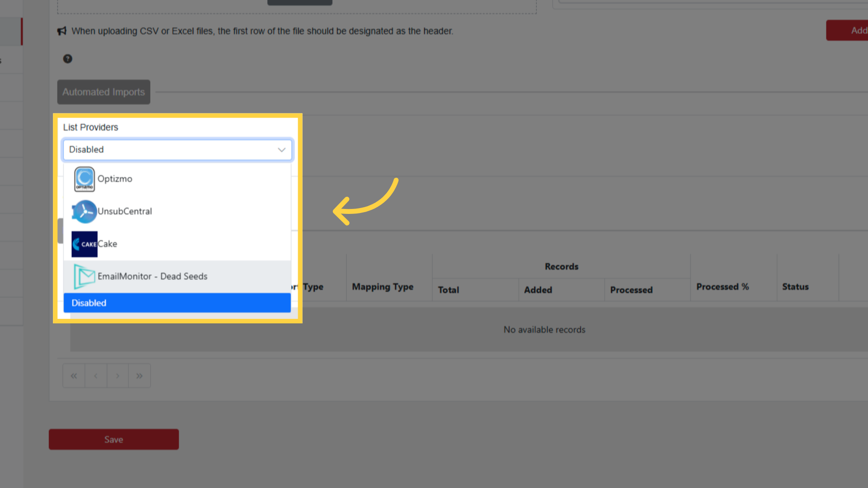
Task: Click the red Add button
Action: 847,30
